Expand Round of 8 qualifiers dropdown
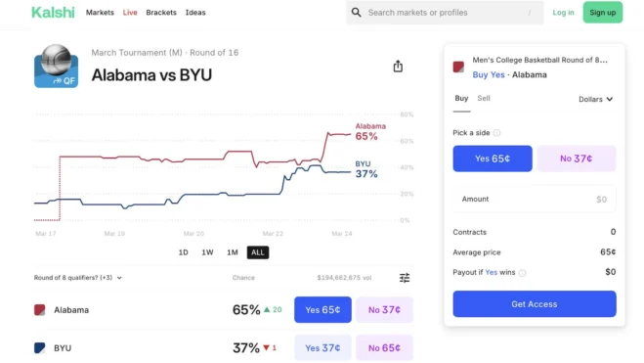This screenshot has height=363, width=644. tap(78, 278)
